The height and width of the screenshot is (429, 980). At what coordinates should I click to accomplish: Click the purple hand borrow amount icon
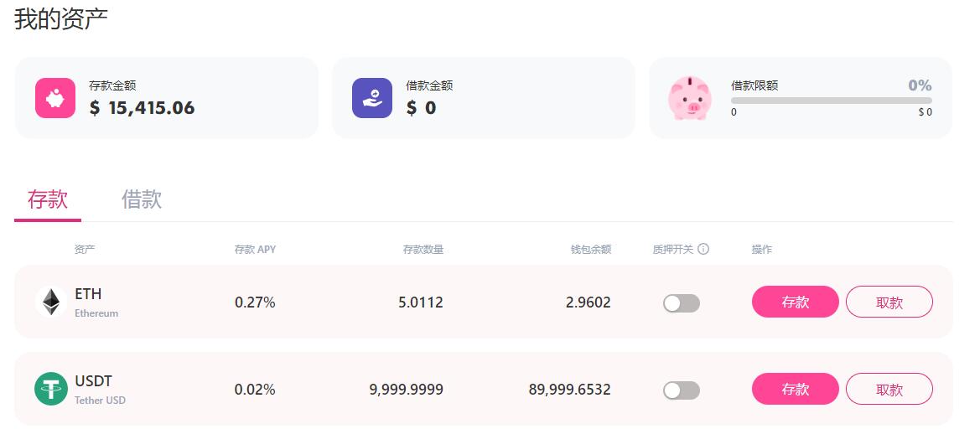(372, 98)
